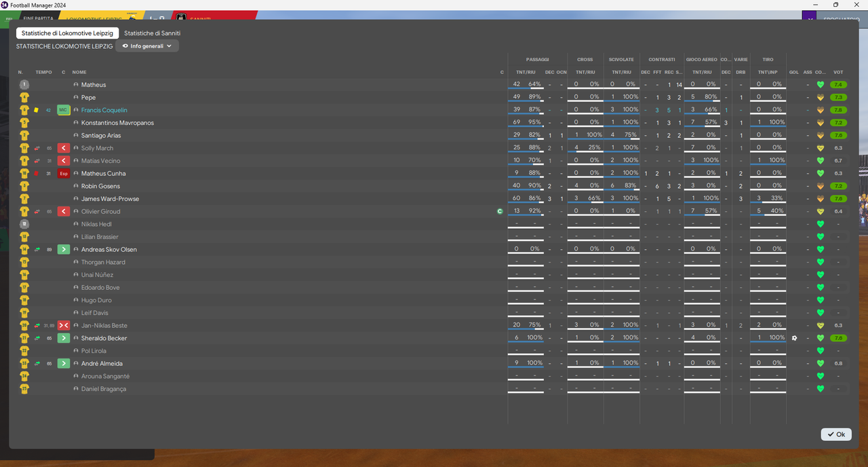Image resolution: width=868 pixels, height=467 pixels.
Task: Click Matheus's pass completion bar showing 64%
Action: 526,89
